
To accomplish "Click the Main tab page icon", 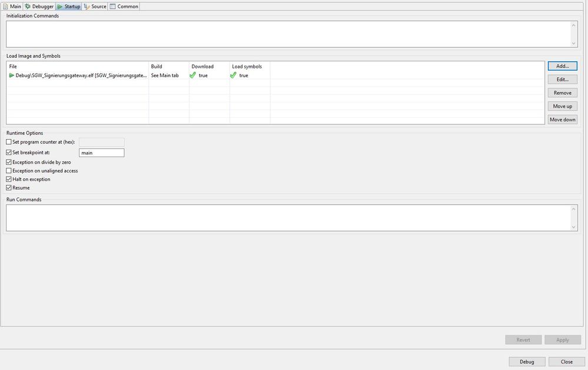I will [x=5, y=6].
